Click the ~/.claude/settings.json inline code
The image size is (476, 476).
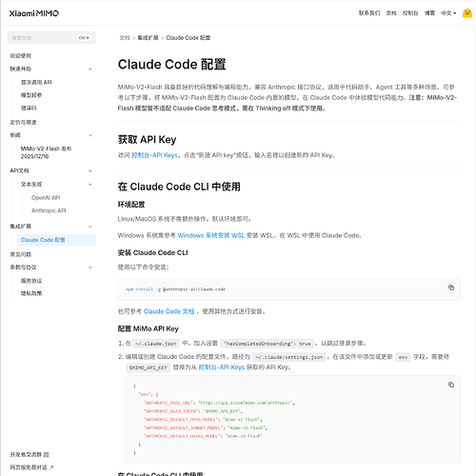click(x=289, y=357)
